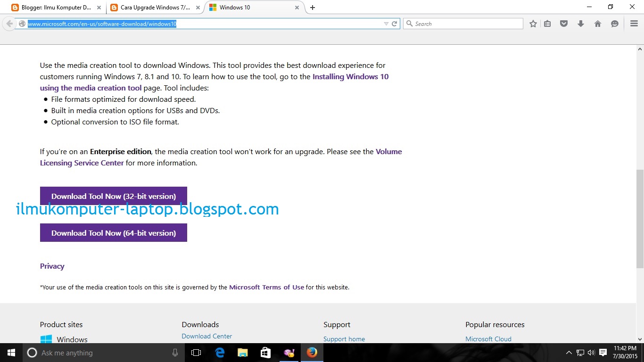The height and width of the screenshot is (362, 644).
Task: Open the URL history dropdown arrow
Action: tap(386, 24)
